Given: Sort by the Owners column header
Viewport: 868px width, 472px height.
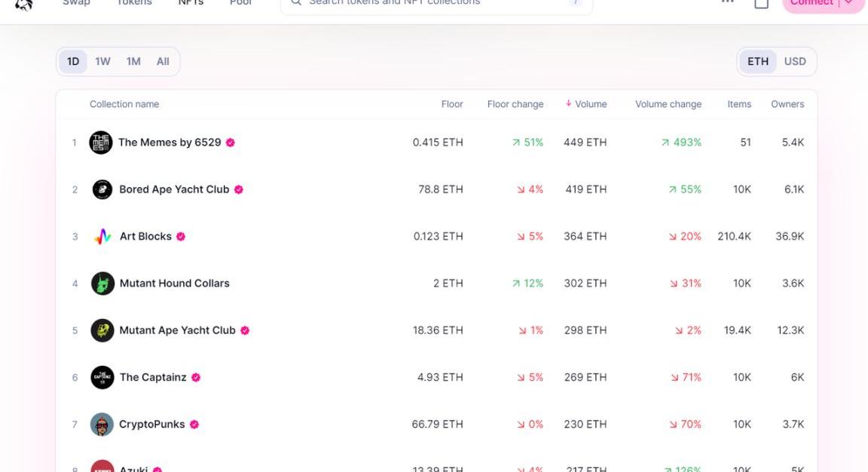Looking at the screenshot, I should [787, 104].
